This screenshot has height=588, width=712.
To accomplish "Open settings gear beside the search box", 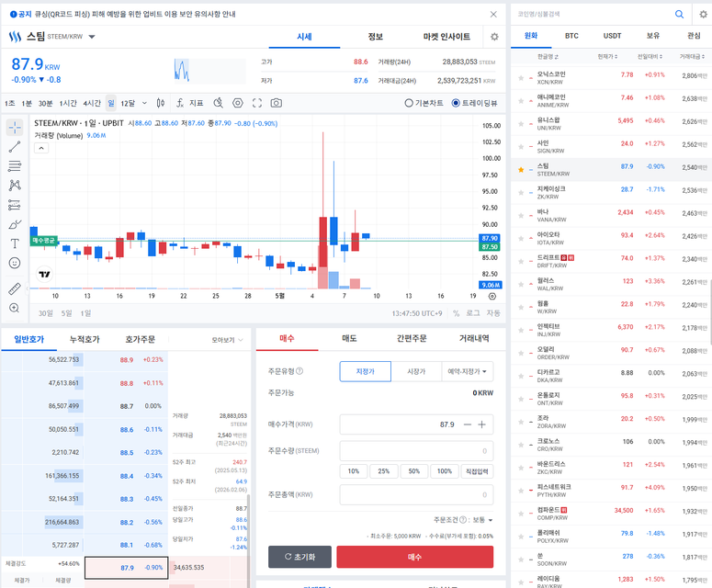I will [x=703, y=14].
